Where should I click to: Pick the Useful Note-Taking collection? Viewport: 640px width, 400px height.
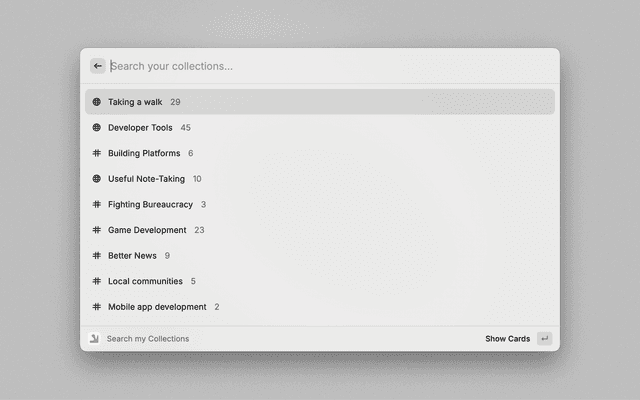point(146,179)
